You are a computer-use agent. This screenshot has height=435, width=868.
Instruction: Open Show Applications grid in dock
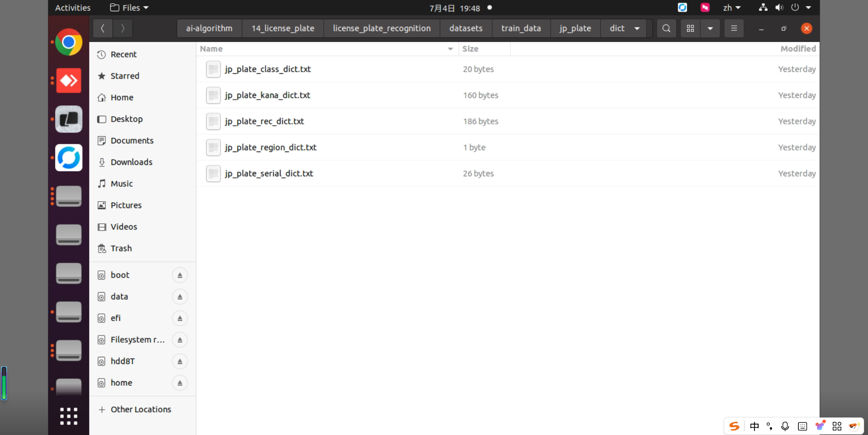pos(69,416)
